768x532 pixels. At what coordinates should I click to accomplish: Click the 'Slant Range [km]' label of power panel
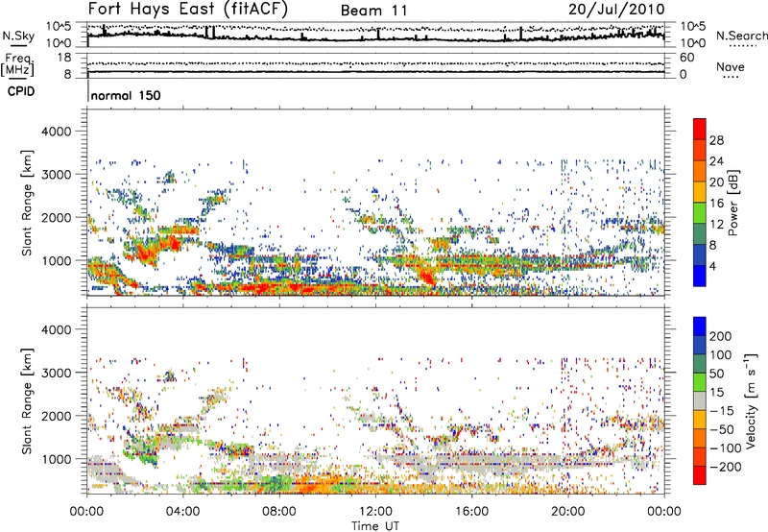point(27,203)
